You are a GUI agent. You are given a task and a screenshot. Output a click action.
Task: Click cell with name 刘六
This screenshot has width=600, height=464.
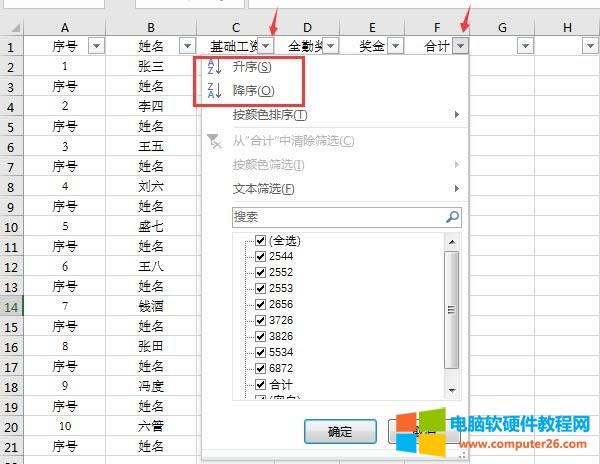(151, 186)
